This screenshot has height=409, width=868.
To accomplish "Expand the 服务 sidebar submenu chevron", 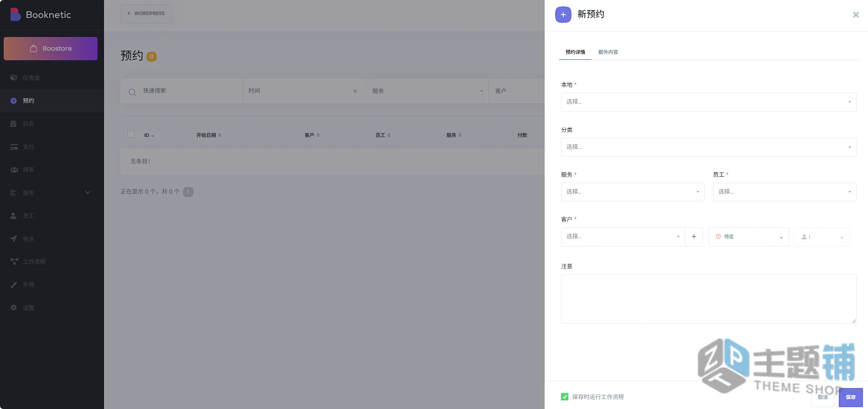I will point(88,193).
